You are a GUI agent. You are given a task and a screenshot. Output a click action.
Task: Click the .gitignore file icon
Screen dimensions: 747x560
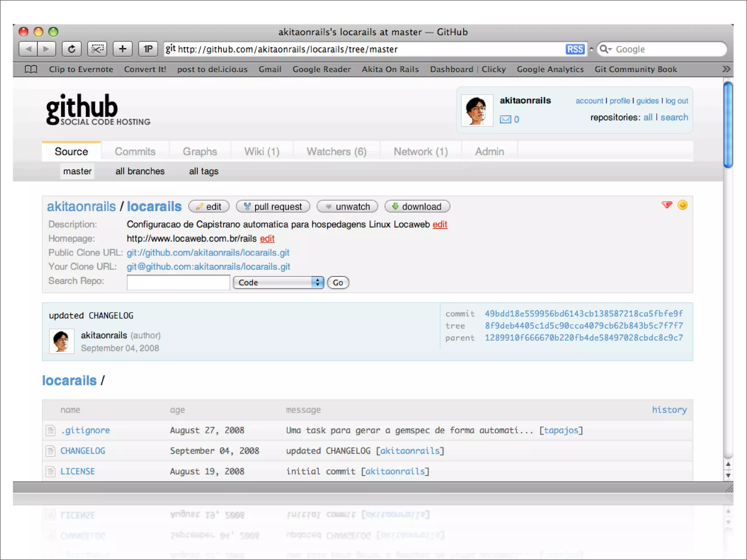point(50,431)
